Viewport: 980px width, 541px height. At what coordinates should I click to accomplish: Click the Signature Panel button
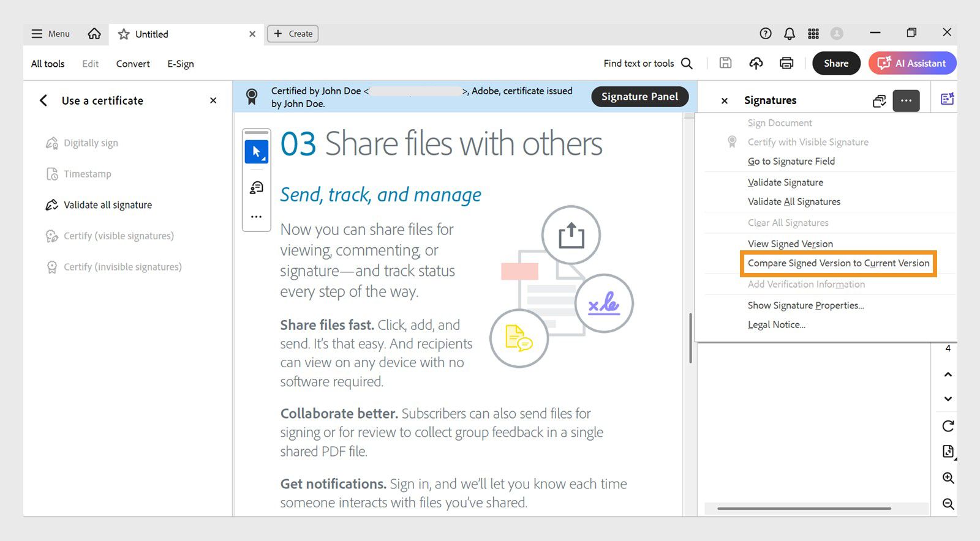point(639,97)
